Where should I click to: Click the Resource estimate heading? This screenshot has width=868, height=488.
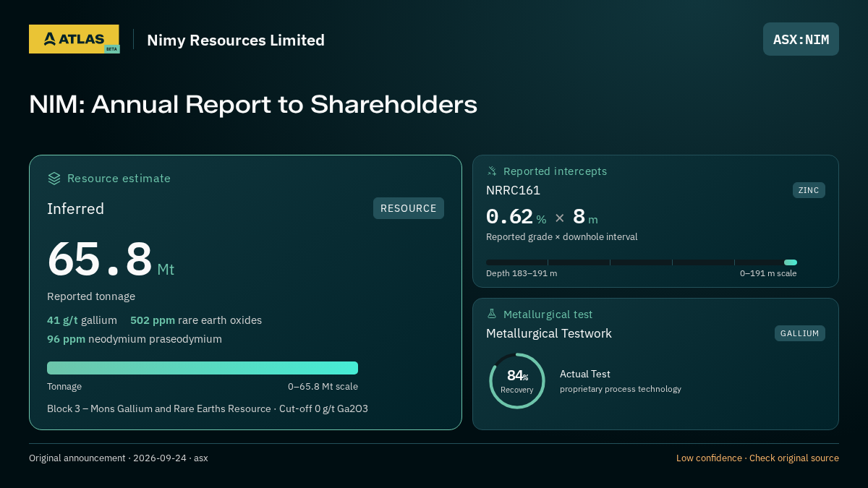tap(119, 179)
